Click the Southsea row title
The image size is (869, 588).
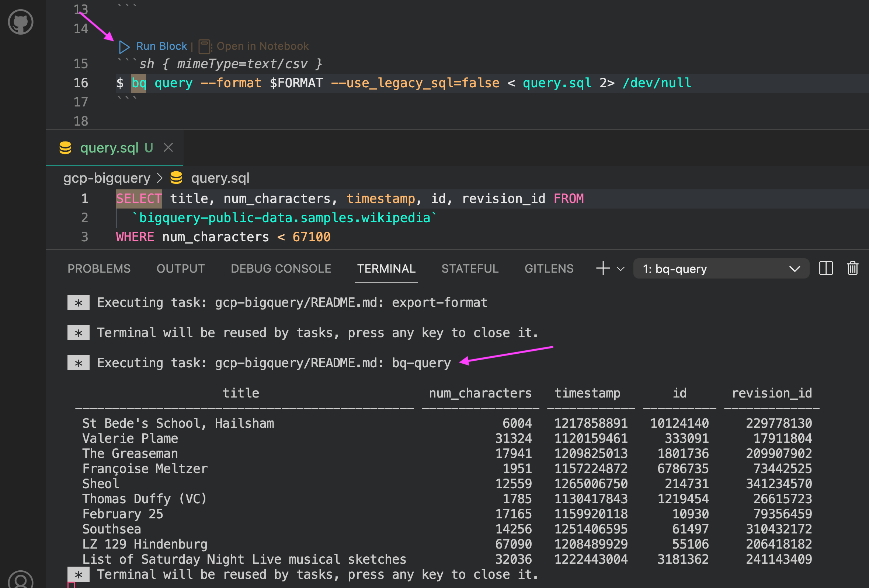pos(111,529)
